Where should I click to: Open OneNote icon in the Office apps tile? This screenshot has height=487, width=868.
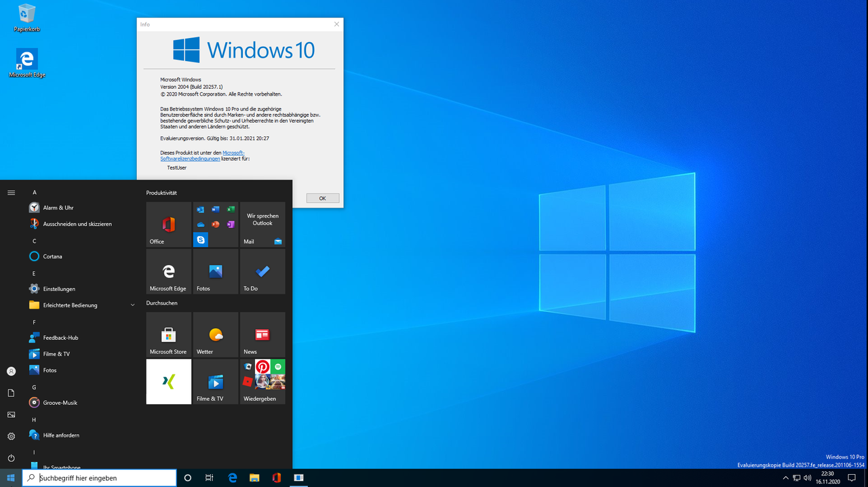point(231,225)
